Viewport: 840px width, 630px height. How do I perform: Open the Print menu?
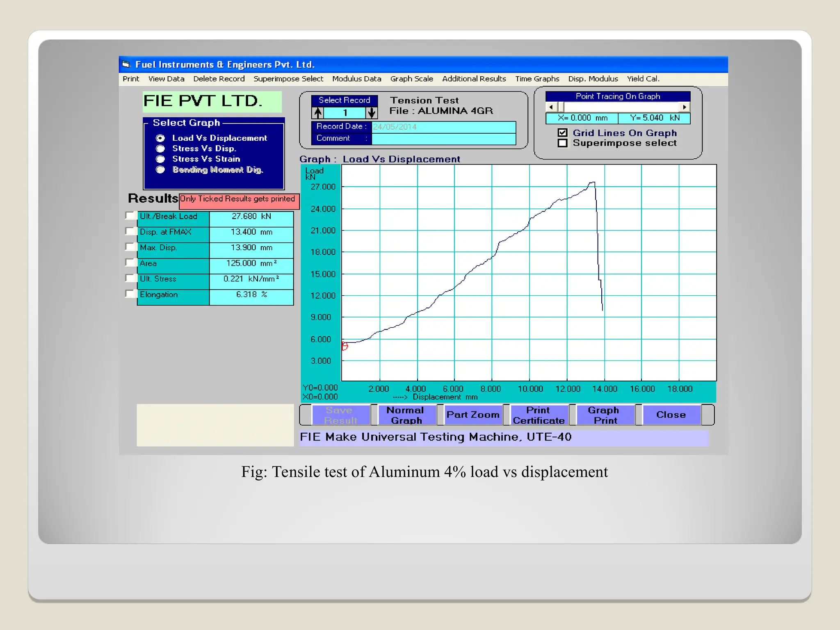pos(131,79)
